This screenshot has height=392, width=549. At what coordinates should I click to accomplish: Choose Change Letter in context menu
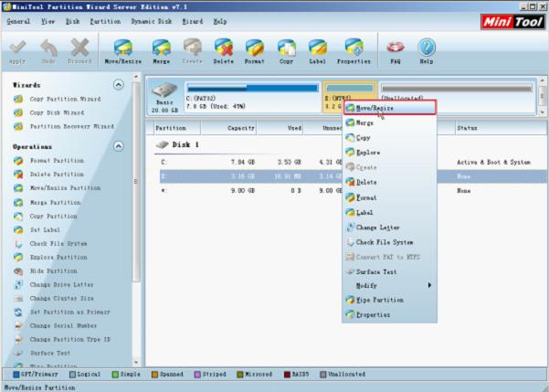point(389,228)
